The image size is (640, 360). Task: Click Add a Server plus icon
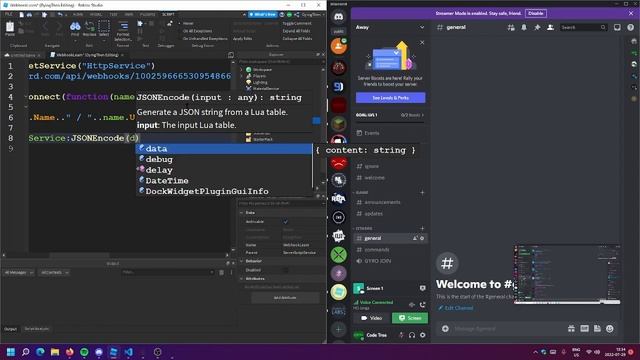(x=338, y=329)
